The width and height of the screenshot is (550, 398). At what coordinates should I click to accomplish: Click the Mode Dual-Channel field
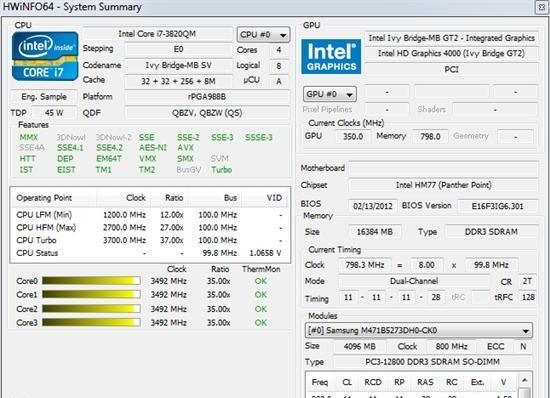click(414, 281)
